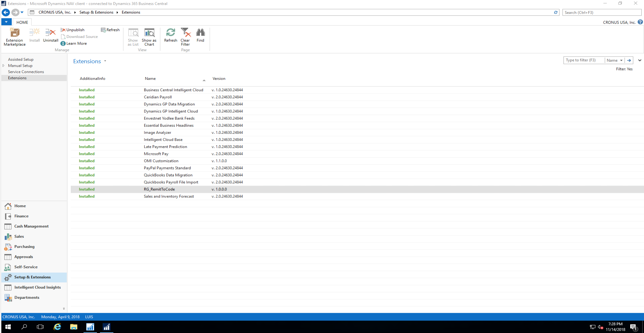Image resolution: width=644 pixels, height=333 pixels.
Task: Select Sales and Inventory Forecast row
Action: click(x=357, y=197)
